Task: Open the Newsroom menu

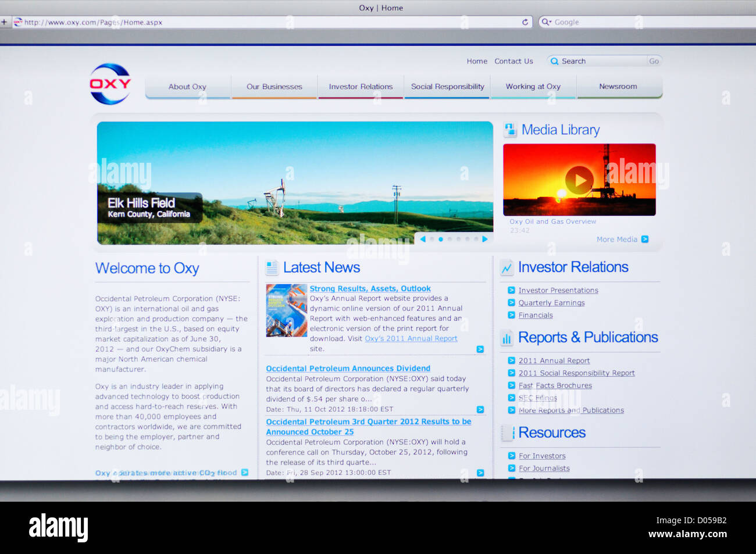Action: [618, 87]
